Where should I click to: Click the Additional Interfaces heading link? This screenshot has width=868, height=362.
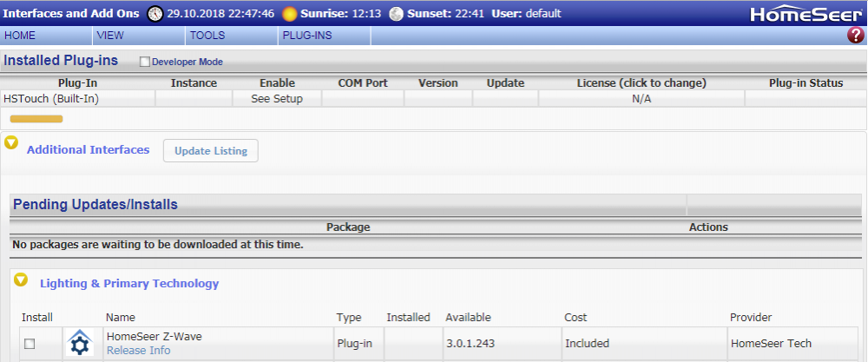pyautogui.click(x=88, y=150)
